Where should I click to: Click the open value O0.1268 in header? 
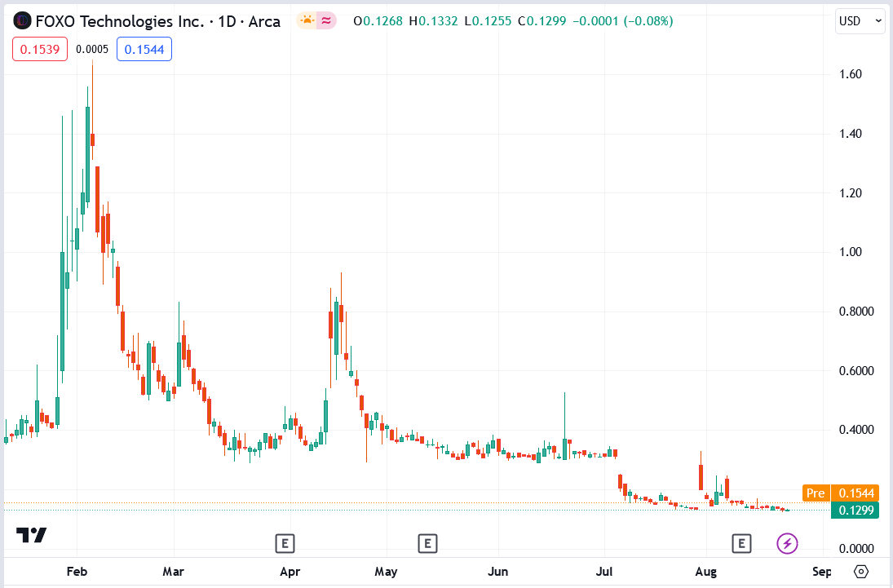click(378, 22)
